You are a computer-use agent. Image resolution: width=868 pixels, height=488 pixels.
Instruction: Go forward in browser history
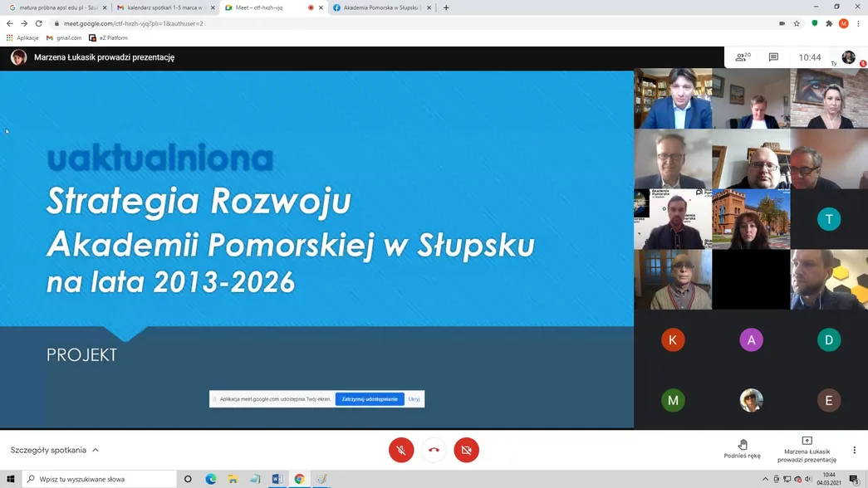(x=24, y=23)
